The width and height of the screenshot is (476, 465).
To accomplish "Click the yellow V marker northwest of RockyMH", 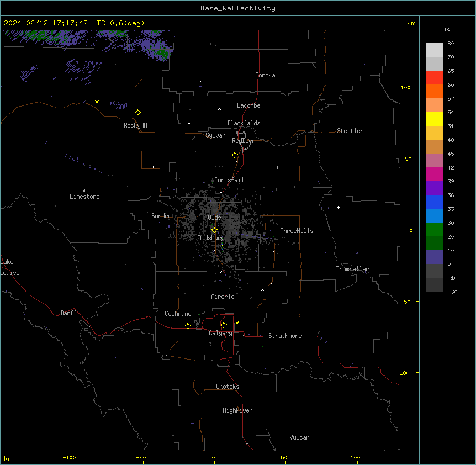I will click(97, 102).
